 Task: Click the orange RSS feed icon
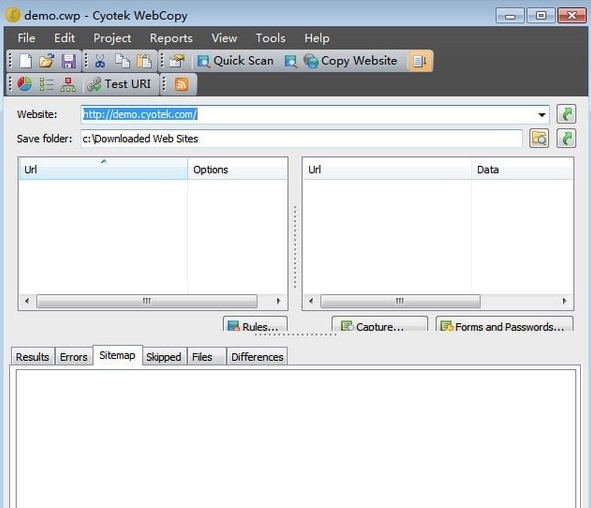coord(181,84)
